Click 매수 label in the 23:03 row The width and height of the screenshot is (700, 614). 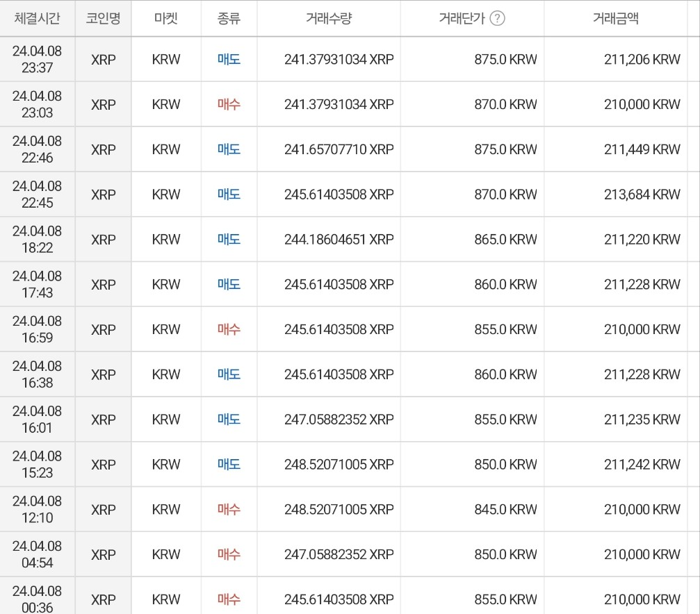click(x=229, y=104)
